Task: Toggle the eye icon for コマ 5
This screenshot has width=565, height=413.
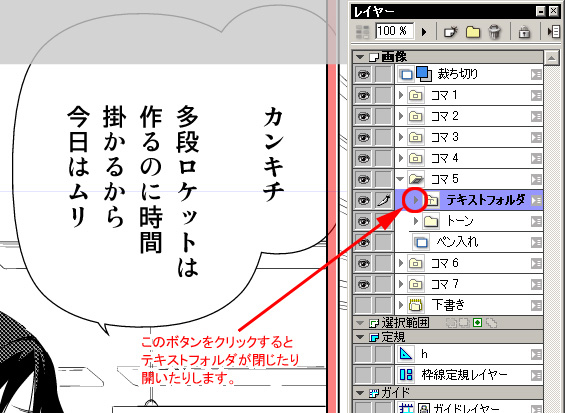Action: (x=364, y=179)
